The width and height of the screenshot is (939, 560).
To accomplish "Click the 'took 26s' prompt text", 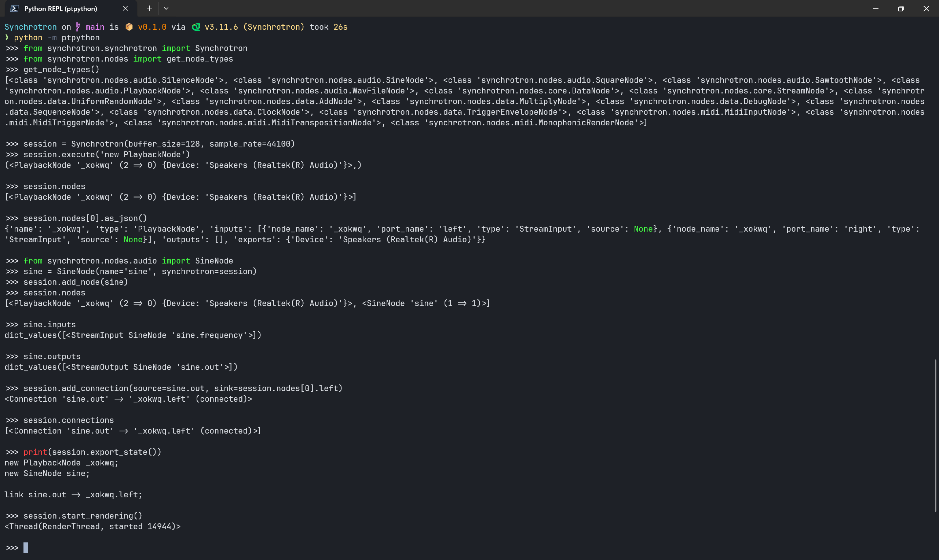I will [328, 27].
